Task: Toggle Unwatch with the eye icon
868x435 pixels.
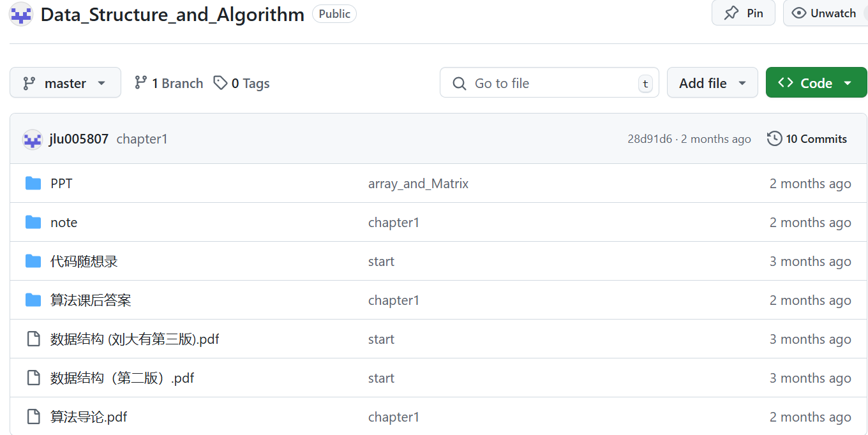Action: click(x=825, y=13)
